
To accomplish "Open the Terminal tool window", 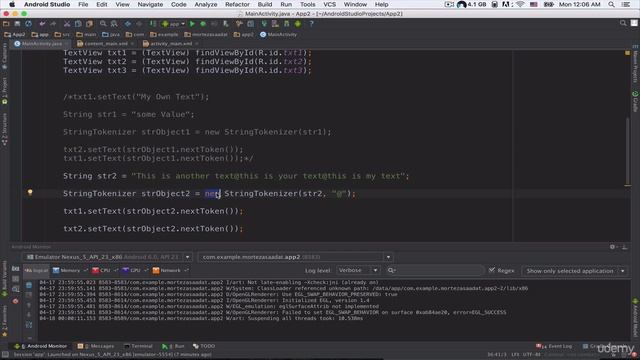I will coord(138,346).
